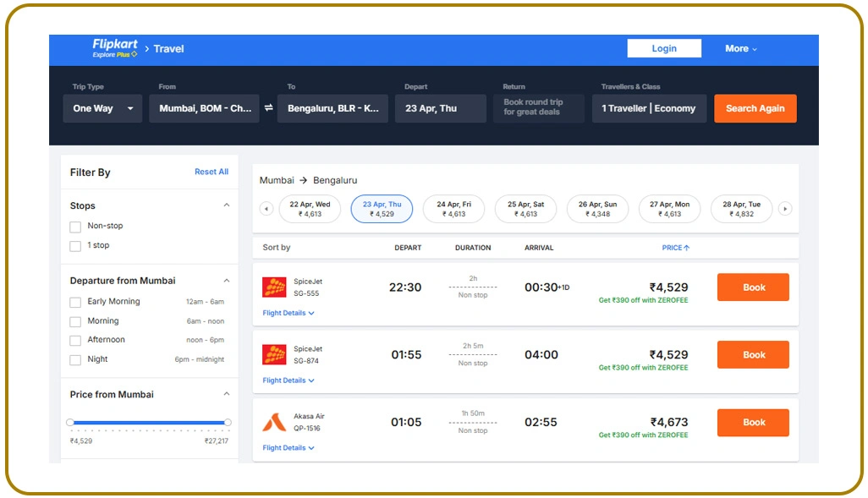Enable the Early Morning departure checkbox
This screenshot has height=498, width=868.
75,302
